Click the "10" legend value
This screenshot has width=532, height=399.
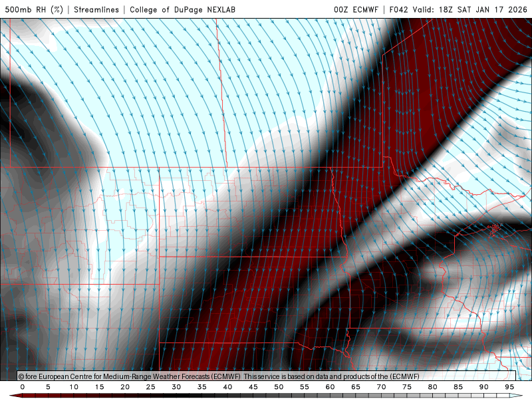click(74, 387)
